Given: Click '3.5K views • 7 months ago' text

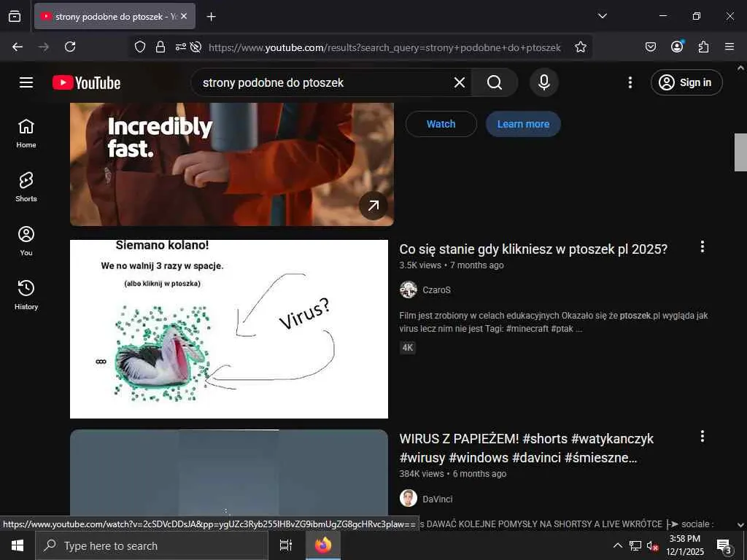Looking at the screenshot, I should (451, 265).
